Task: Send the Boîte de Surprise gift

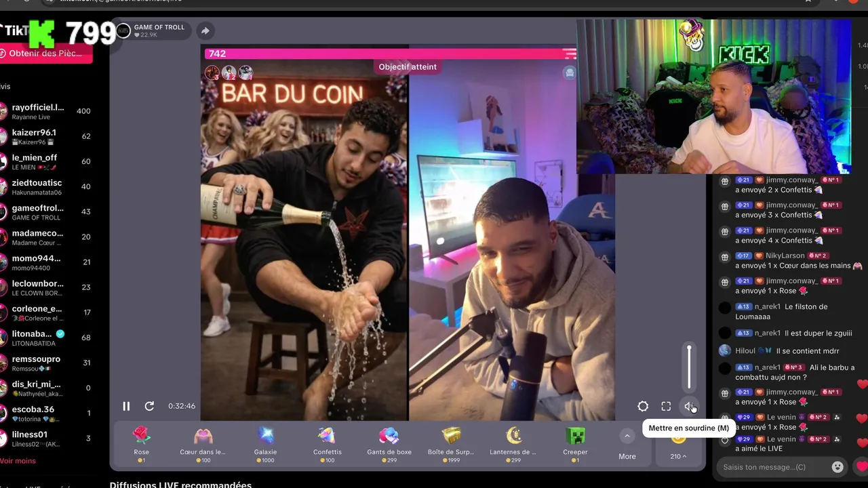Action: click(x=451, y=444)
